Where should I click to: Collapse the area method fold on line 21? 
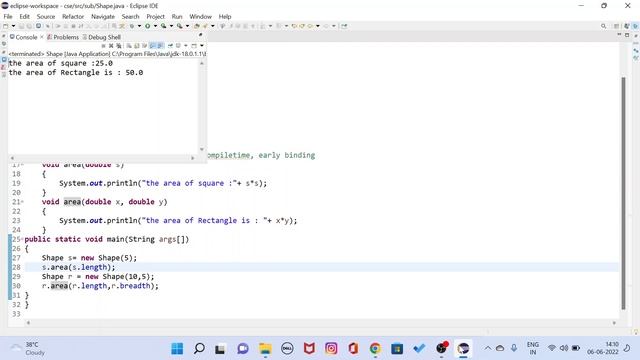tap(22, 202)
